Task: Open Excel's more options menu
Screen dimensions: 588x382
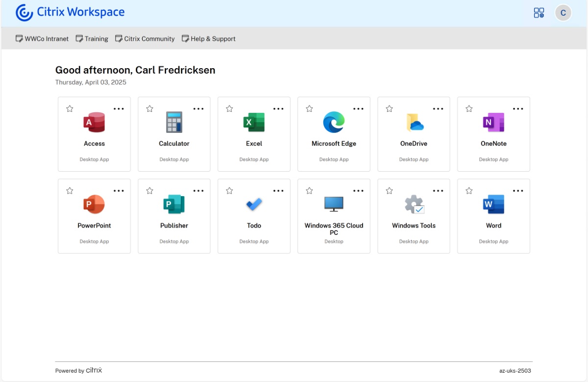Action: 278,109
